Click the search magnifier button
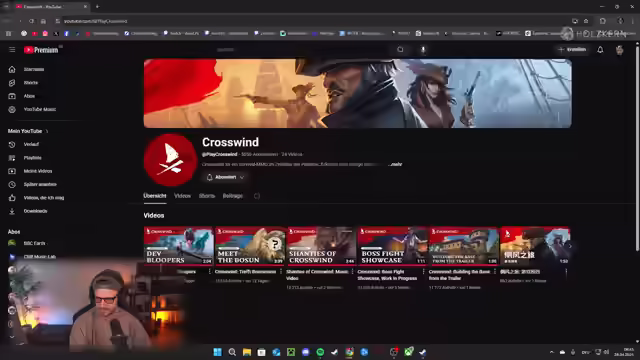 click(x=400, y=50)
